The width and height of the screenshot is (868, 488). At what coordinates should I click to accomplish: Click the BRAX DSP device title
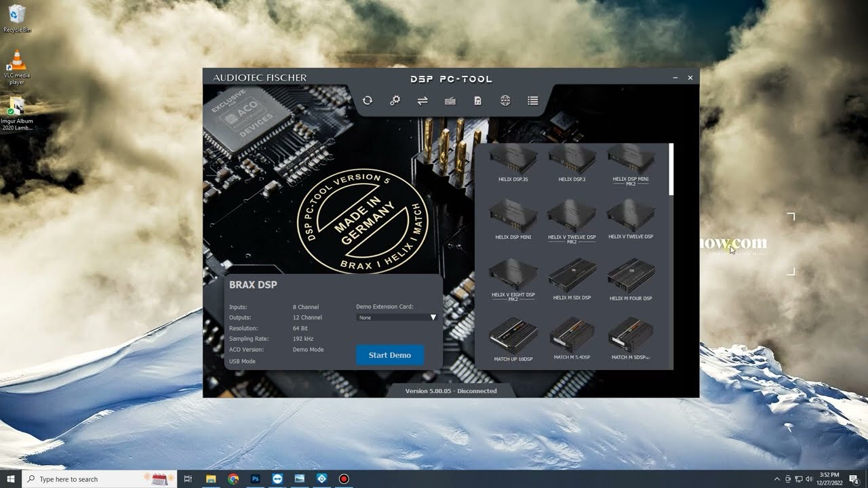253,285
